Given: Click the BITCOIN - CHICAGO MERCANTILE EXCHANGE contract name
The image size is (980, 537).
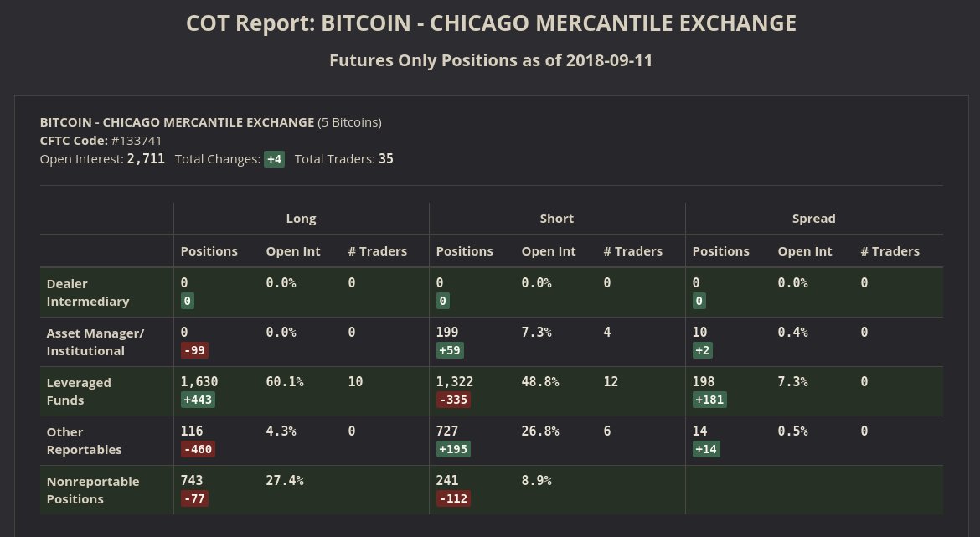Looking at the screenshot, I should tap(177, 122).
